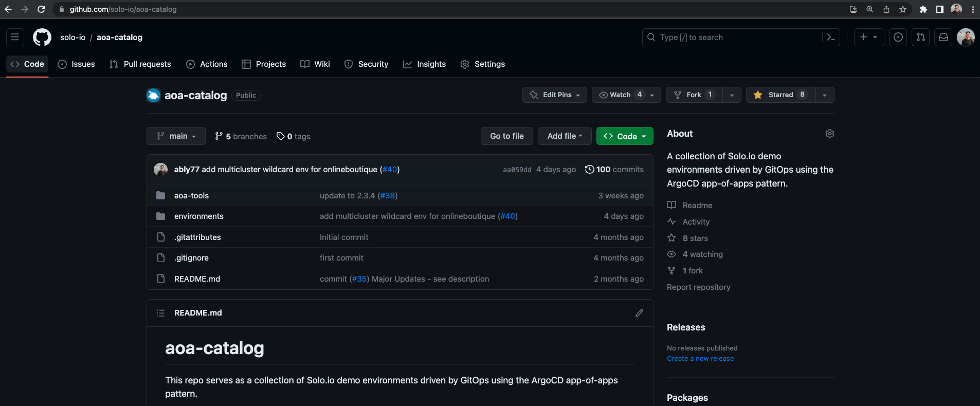Open the .gitattributes file
The height and width of the screenshot is (406, 980).
coord(197,237)
